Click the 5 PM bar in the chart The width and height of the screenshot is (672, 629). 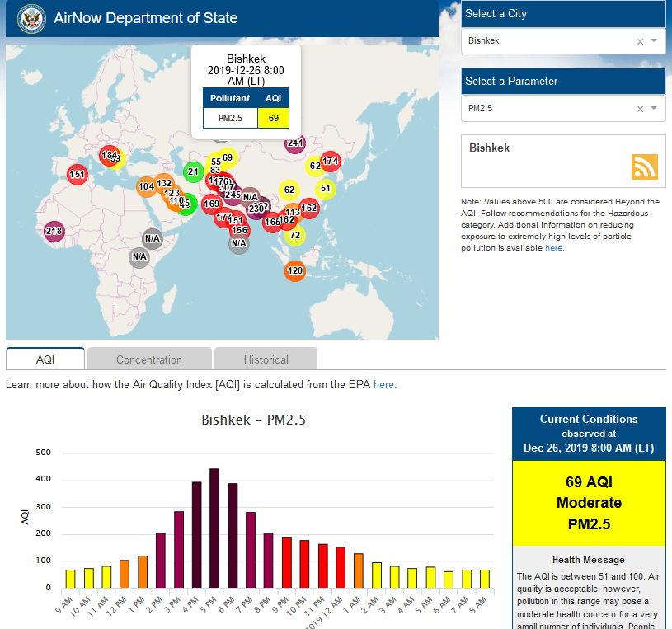[214, 528]
